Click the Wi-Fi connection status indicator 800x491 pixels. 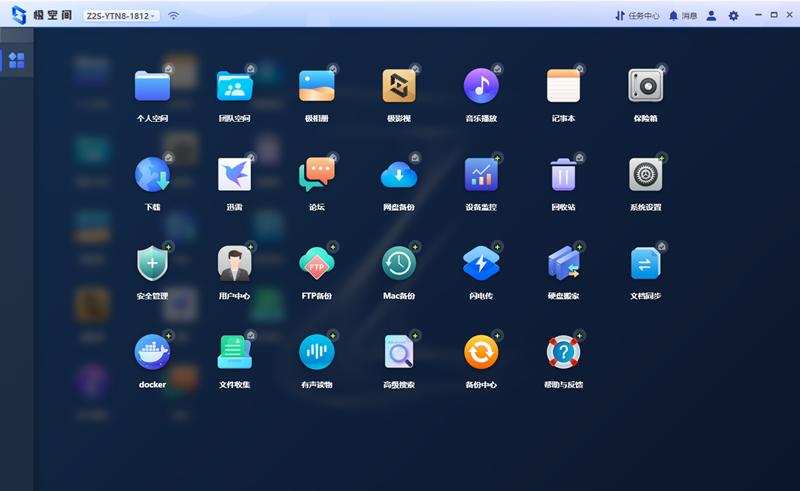[x=174, y=16]
